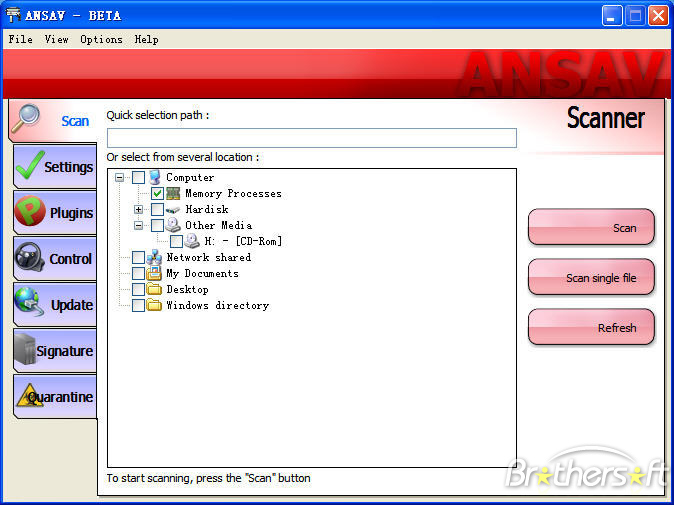This screenshot has width=674, height=505.
Task: Click the My Documents folder icon
Action: tap(154, 273)
